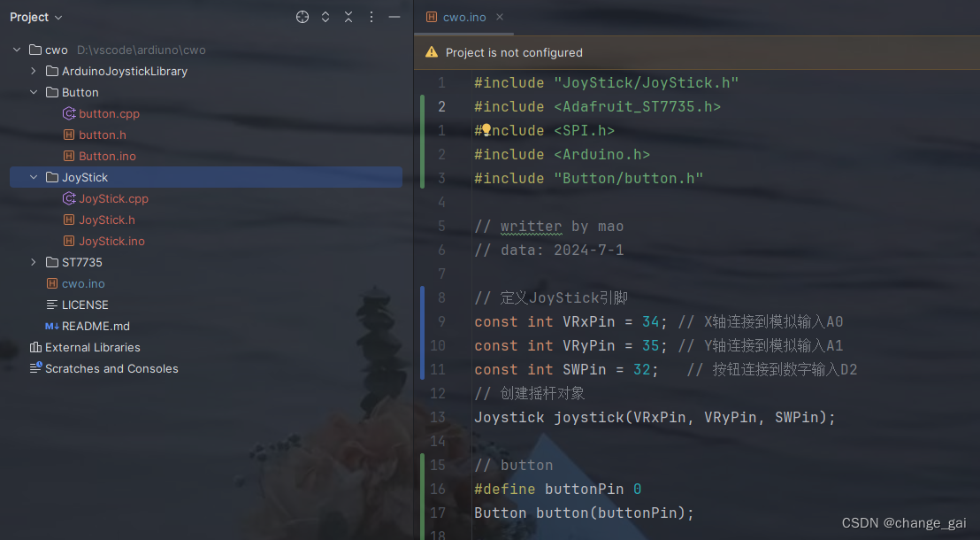Click the Joystick joystick constructor line
980x540 pixels.
coord(655,417)
